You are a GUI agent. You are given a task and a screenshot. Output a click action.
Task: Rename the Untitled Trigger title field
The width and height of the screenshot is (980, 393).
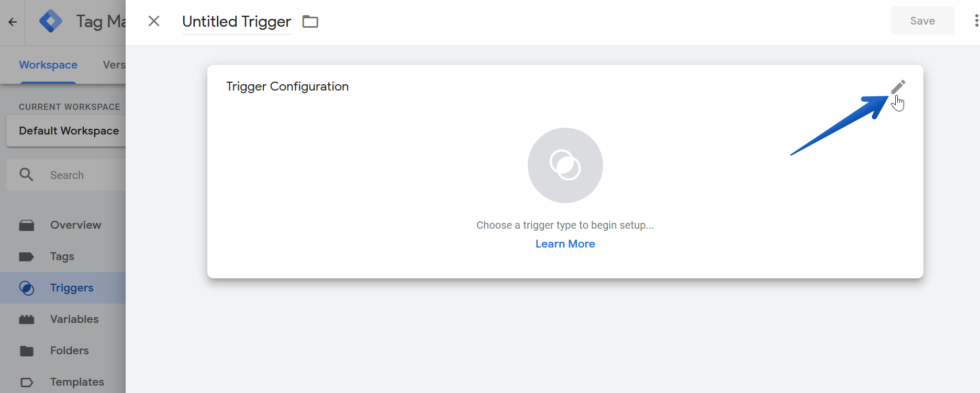[x=237, y=21]
